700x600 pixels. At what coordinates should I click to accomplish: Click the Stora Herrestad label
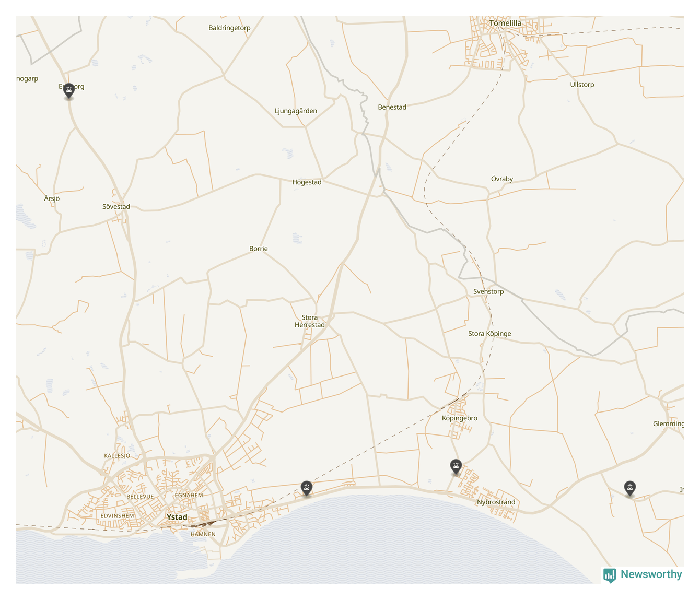point(309,321)
